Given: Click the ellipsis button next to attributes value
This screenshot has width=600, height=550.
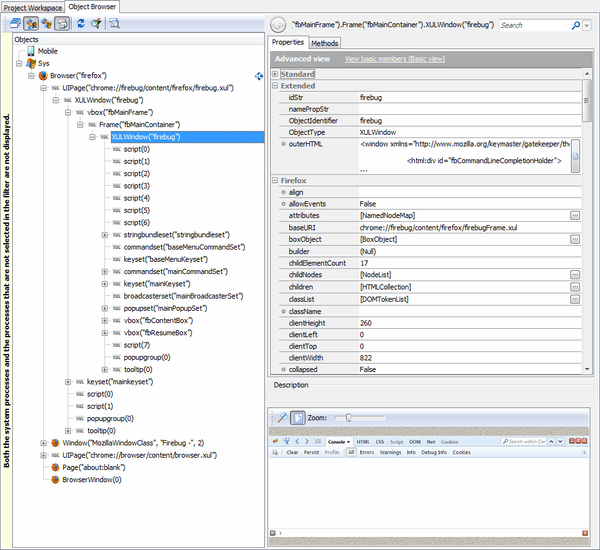Looking at the screenshot, I should click(575, 215).
